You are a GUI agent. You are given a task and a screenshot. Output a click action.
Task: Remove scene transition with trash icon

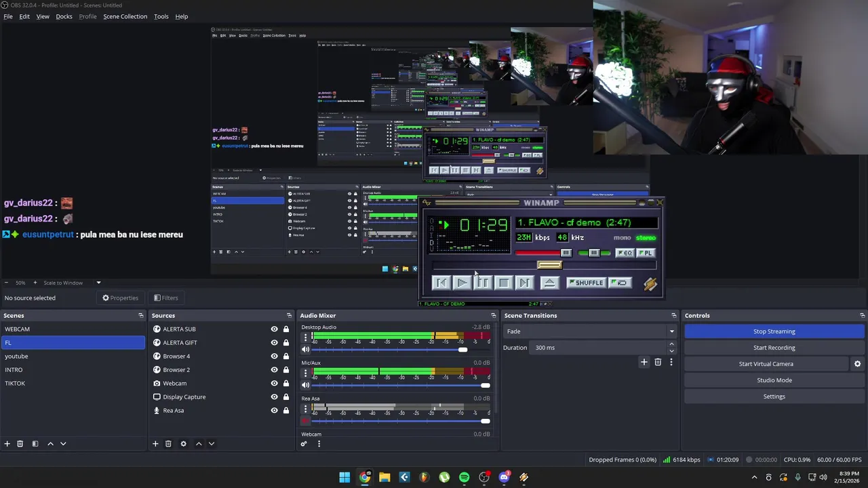pos(658,362)
